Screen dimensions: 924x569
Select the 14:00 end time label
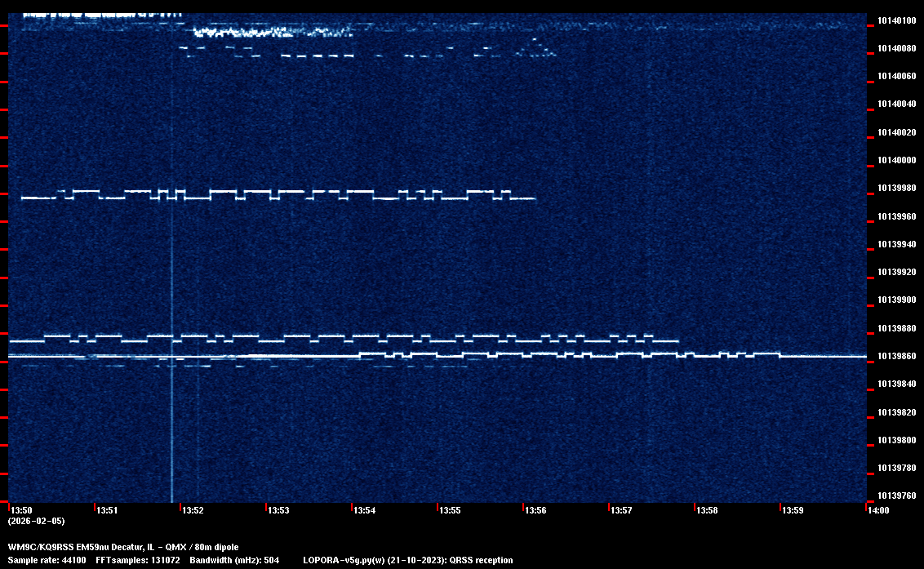point(878,510)
